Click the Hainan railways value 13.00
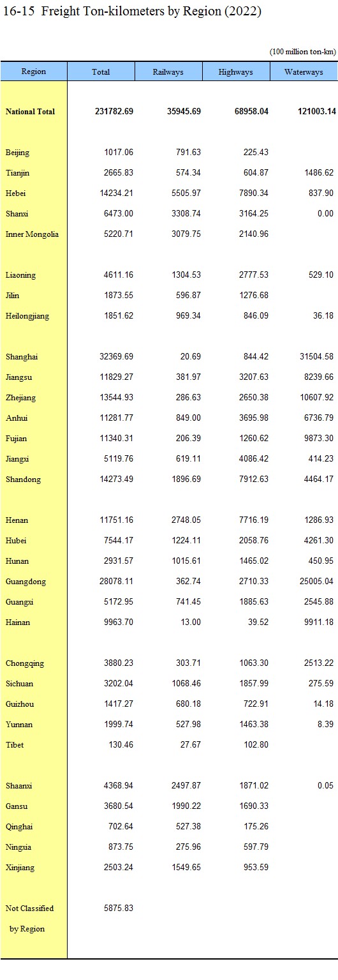The width and height of the screenshot is (338, 980). tap(191, 622)
